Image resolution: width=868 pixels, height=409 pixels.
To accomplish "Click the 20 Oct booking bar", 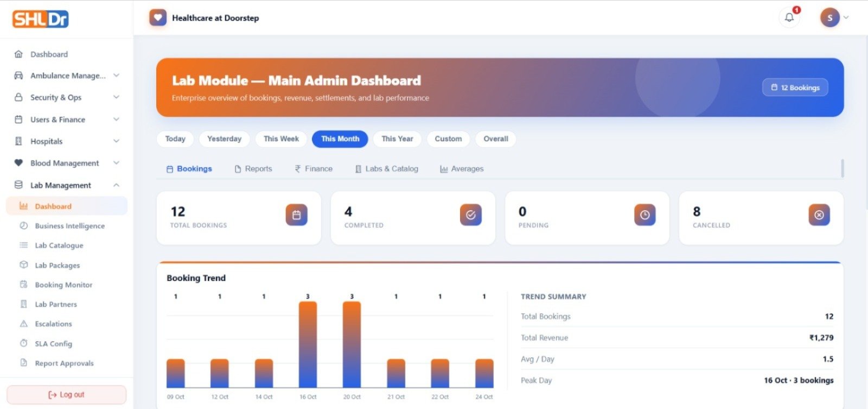I will point(352,344).
